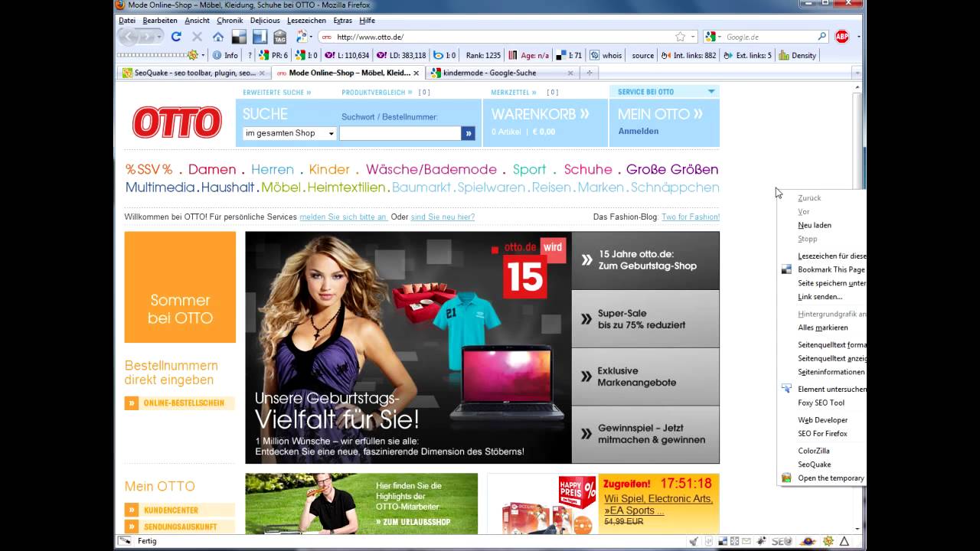Submit the OTTO search with arrow button
Image resolution: width=980 pixels, height=551 pixels.
(x=468, y=133)
